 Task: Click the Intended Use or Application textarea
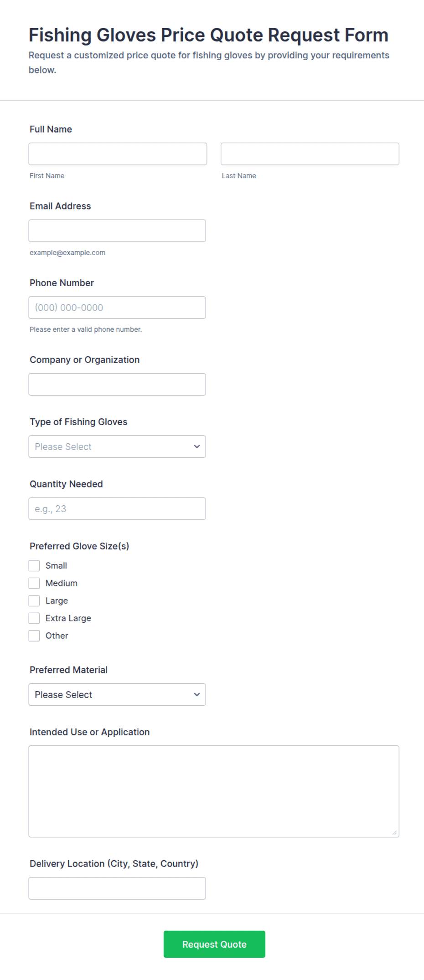tap(214, 791)
